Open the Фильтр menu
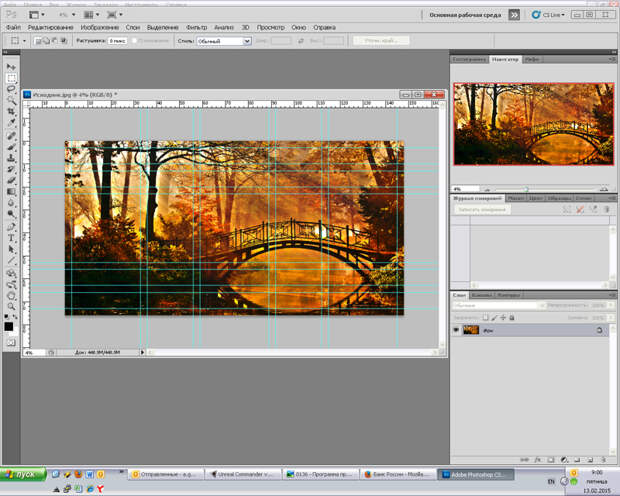 point(196,27)
